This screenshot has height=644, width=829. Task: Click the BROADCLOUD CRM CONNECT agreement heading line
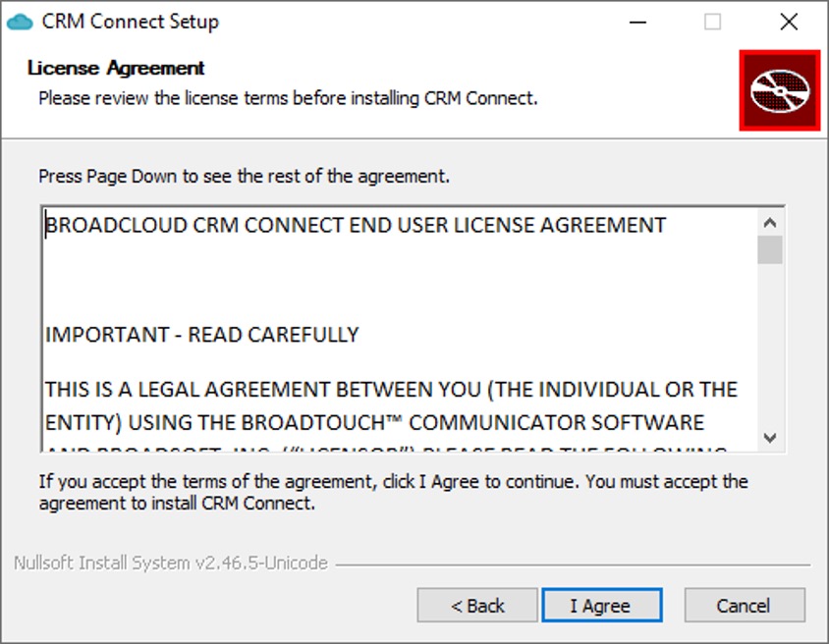[356, 225]
